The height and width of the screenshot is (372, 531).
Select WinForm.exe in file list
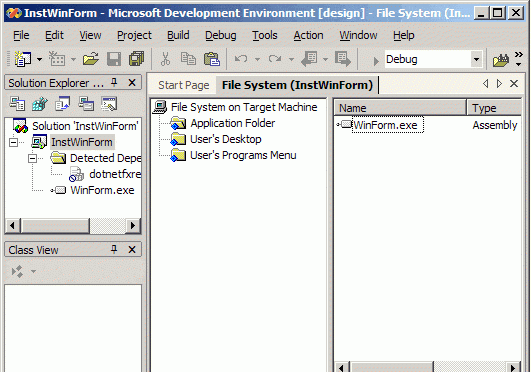(x=387, y=125)
